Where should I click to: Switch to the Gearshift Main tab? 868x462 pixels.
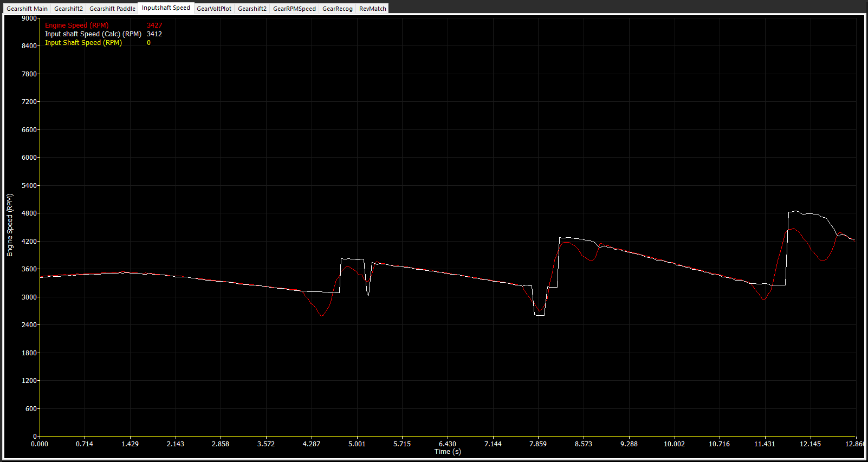[x=27, y=9]
